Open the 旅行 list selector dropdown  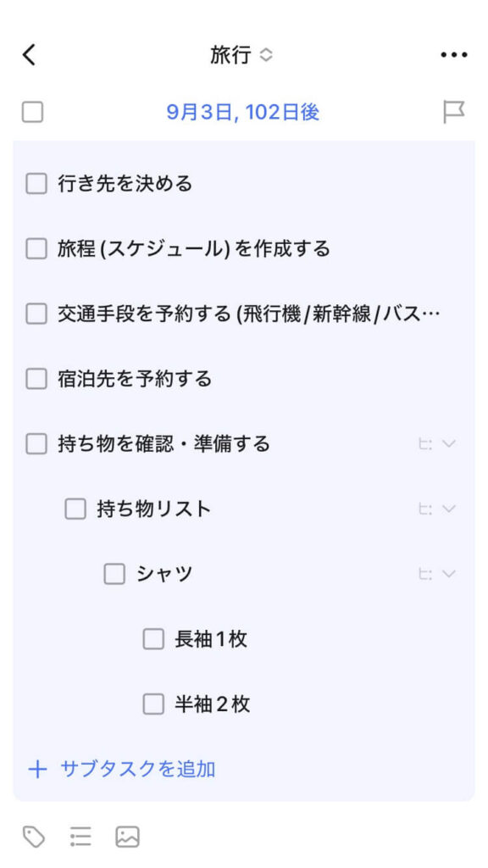click(241, 55)
